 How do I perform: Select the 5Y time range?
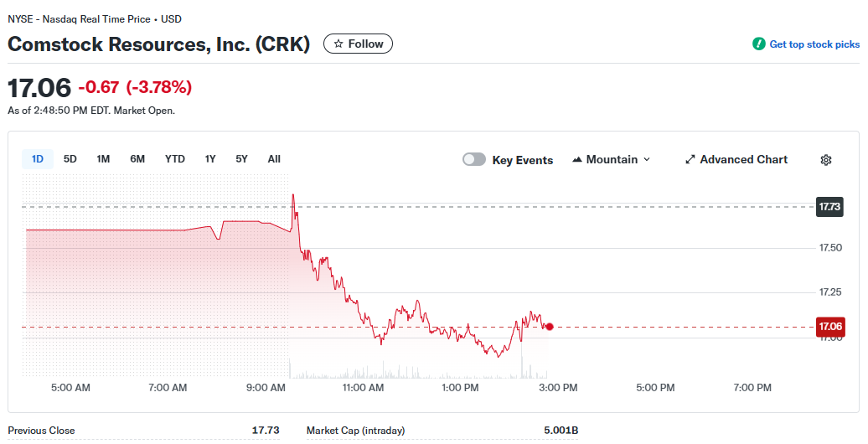click(241, 159)
